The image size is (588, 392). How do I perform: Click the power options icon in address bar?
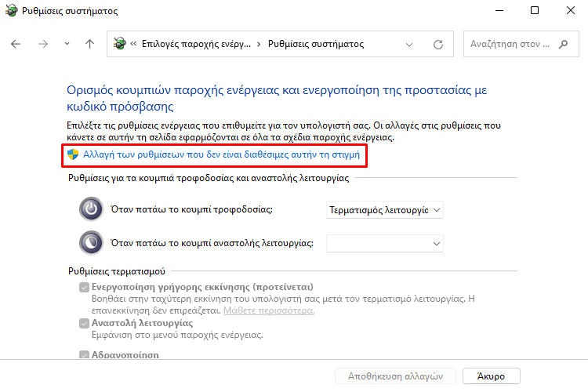[x=120, y=44]
